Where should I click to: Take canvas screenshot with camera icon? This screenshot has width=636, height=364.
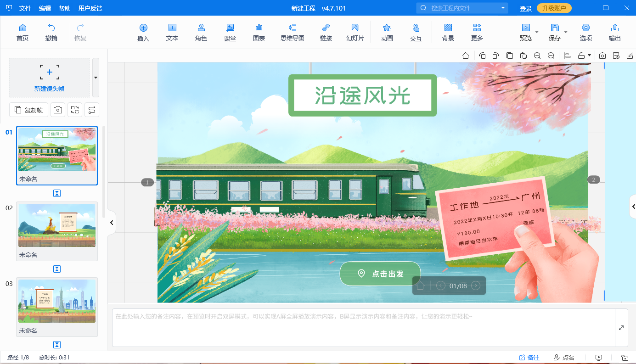pyautogui.click(x=602, y=56)
